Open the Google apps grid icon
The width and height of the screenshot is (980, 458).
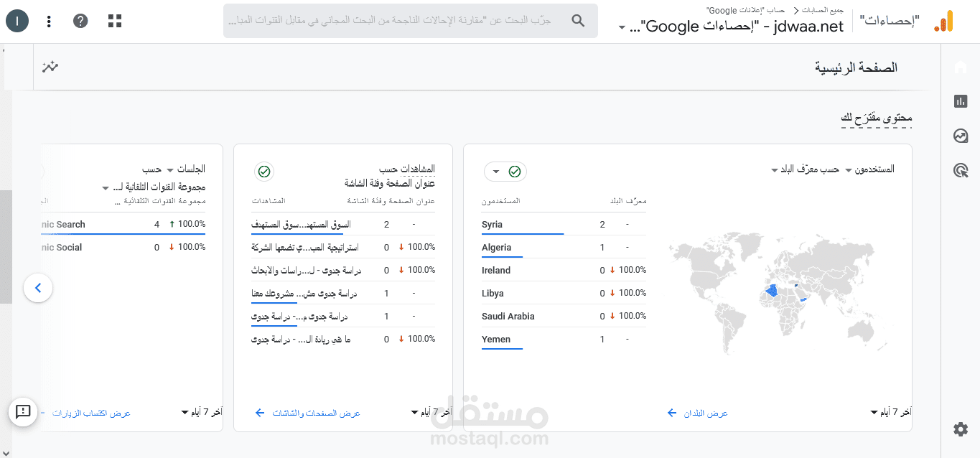click(x=115, y=21)
